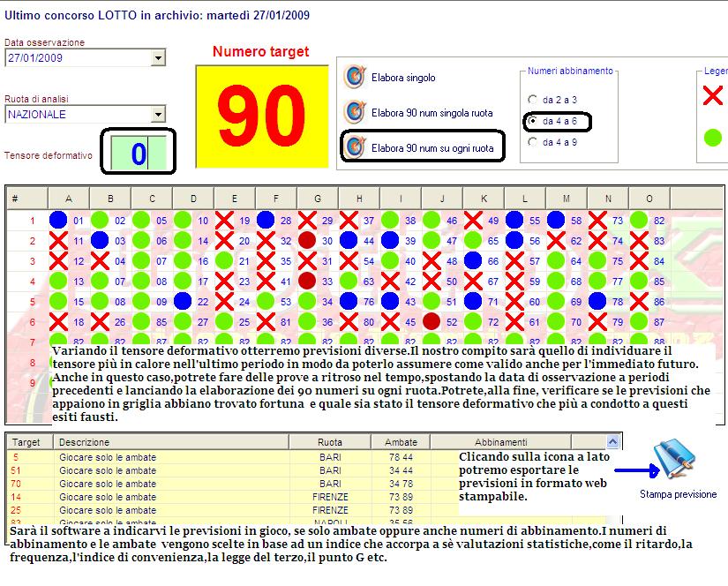Screen dimensions: 728x586
Task: Click ambate cell '78 44'
Action: (401, 457)
